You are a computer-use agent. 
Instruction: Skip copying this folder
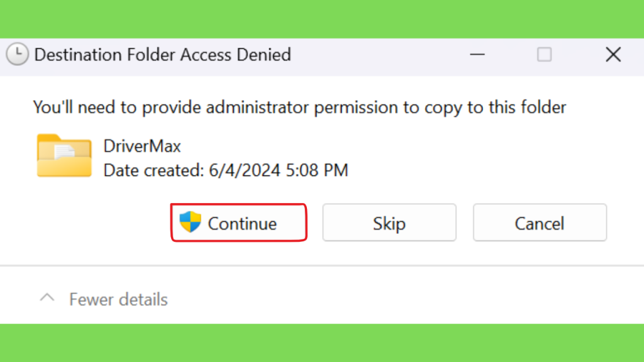point(389,222)
